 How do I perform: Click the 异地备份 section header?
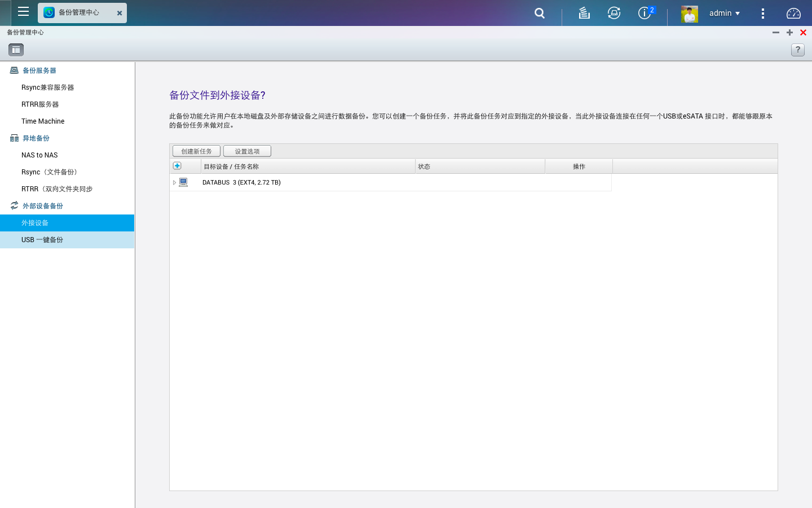click(36, 138)
